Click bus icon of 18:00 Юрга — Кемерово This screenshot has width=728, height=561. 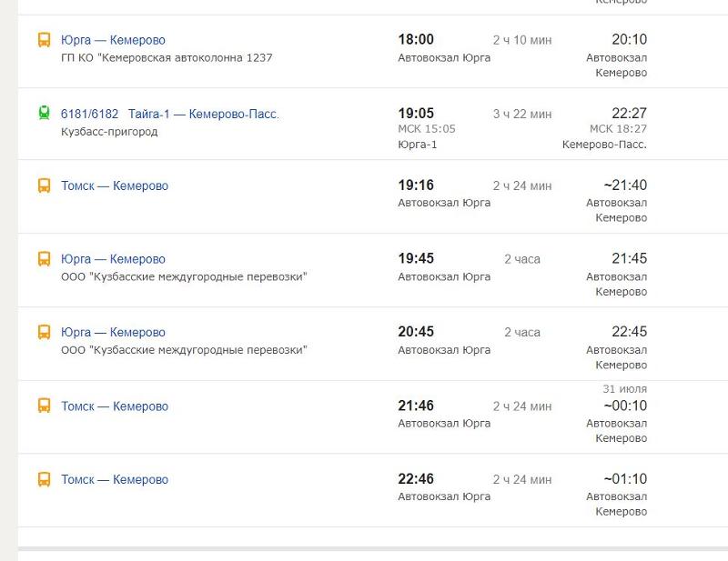(44, 40)
